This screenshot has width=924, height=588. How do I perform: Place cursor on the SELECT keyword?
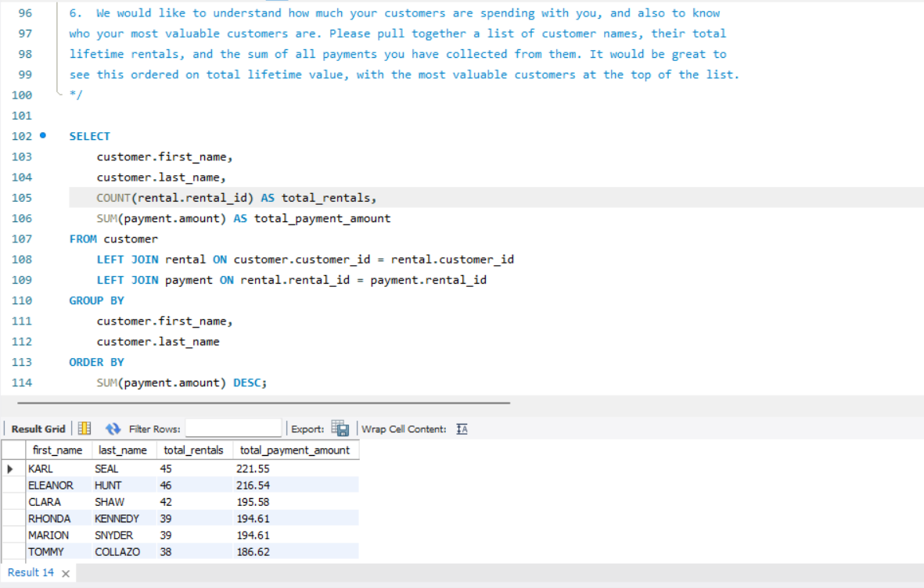[89, 136]
